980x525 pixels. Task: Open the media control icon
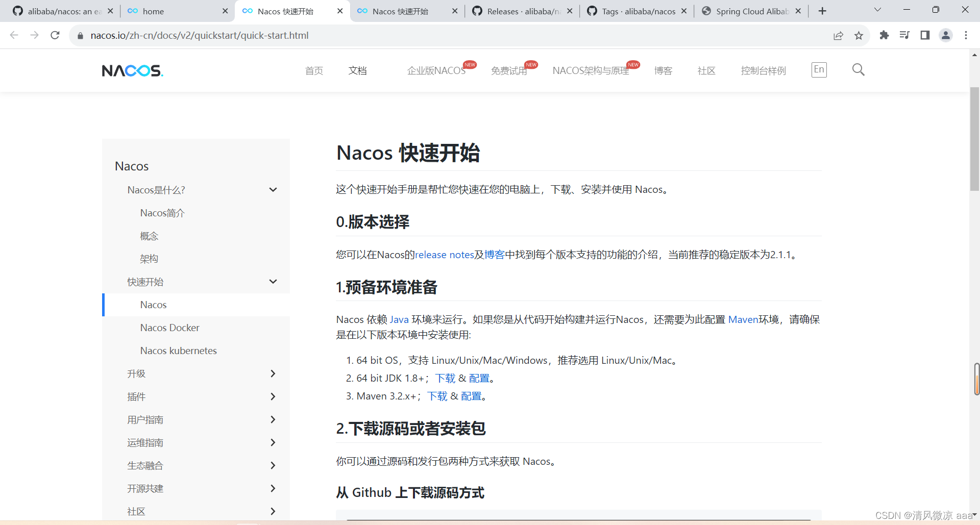[x=904, y=35]
